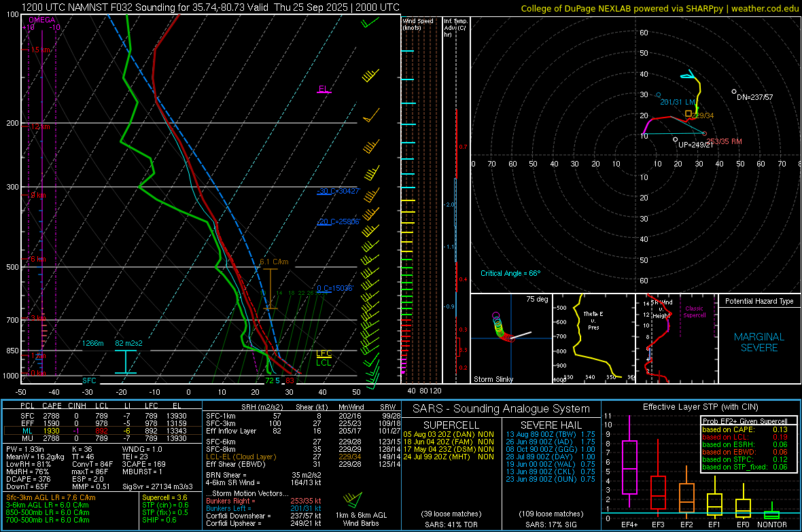Click the '201/31 LM' hodograph label

678,103
